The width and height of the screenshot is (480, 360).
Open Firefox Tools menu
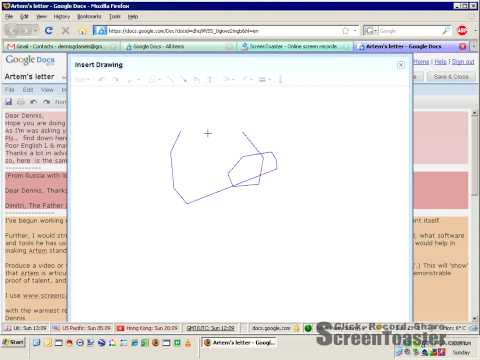click(114, 16)
